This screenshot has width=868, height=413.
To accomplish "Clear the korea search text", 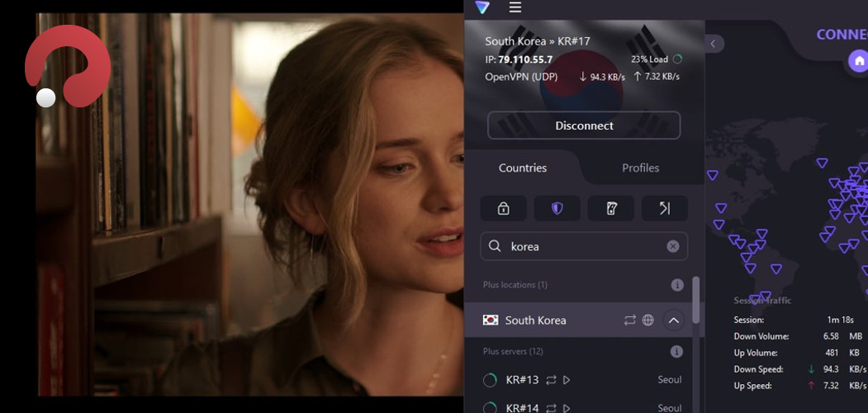I will pos(672,246).
